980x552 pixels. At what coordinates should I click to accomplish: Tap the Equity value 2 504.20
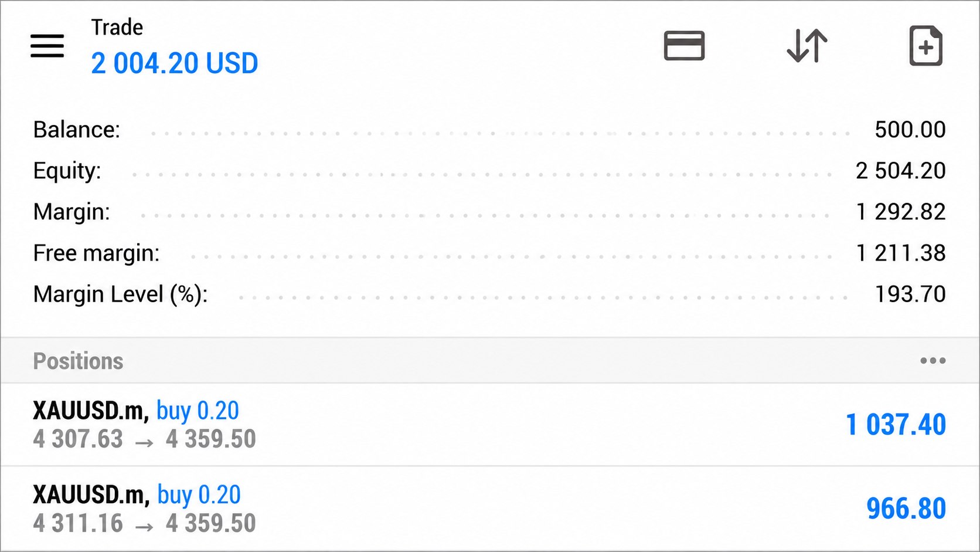click(901, 171)
